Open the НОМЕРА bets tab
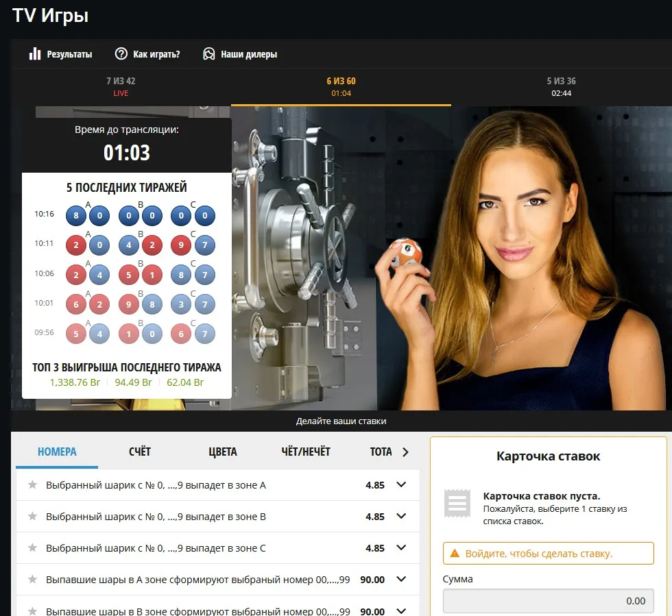The width and height of the screenshot is (672, 616). point(57,452)
